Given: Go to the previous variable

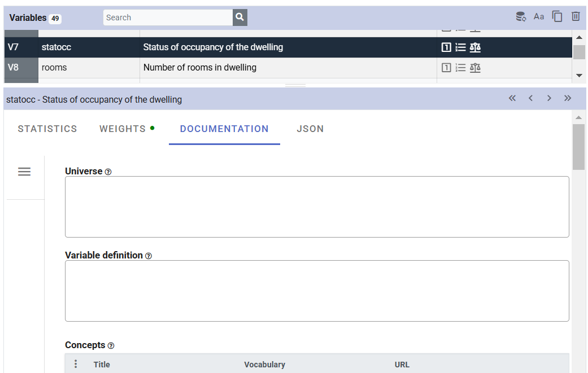Looking at the screenshot, I should (530, 98).
